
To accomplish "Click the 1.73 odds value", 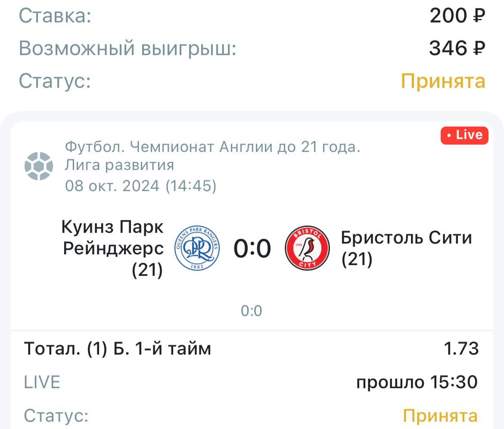I will tap(461, 349).
